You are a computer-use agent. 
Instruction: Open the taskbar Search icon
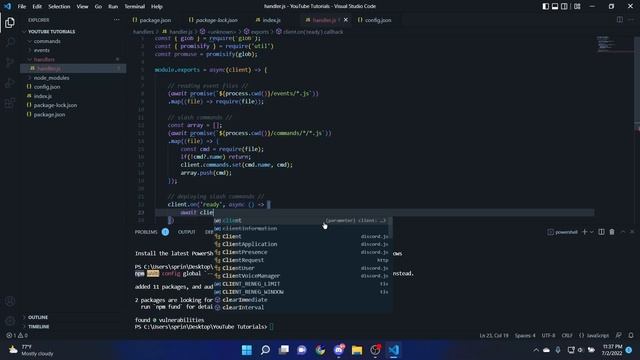click(265, 350)
